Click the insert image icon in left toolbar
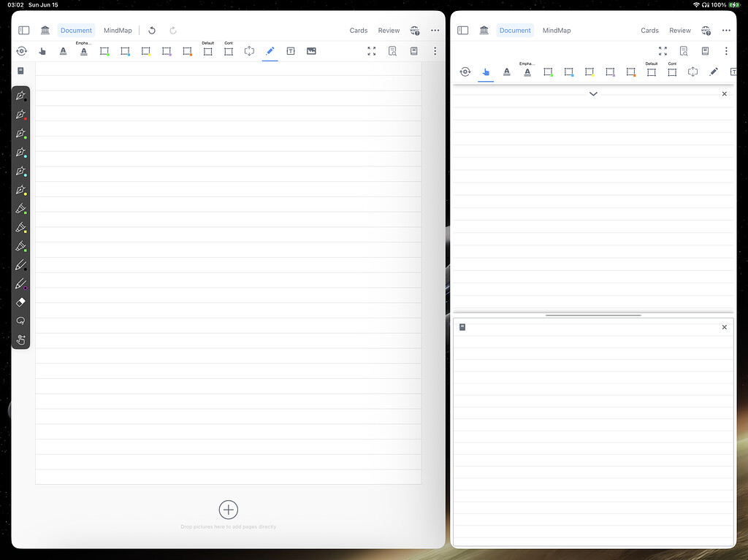Image resolution: width=748 pixels, height=560 pixels. pos(311,51)
